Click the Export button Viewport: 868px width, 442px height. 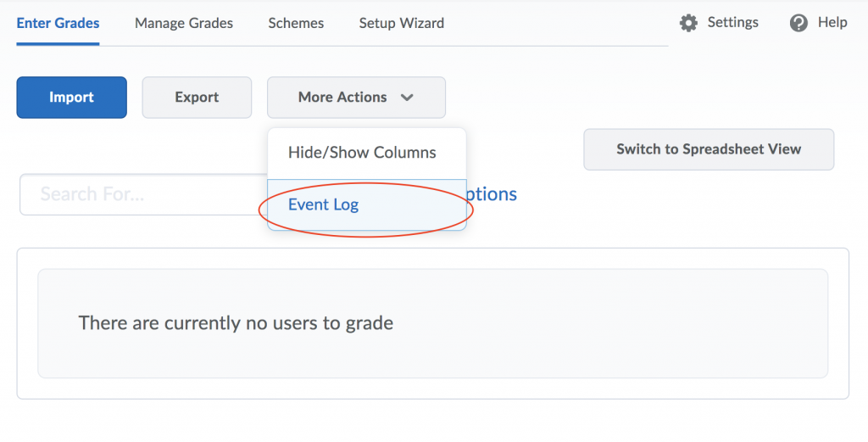pyautogui.click(x=197, y=98)
